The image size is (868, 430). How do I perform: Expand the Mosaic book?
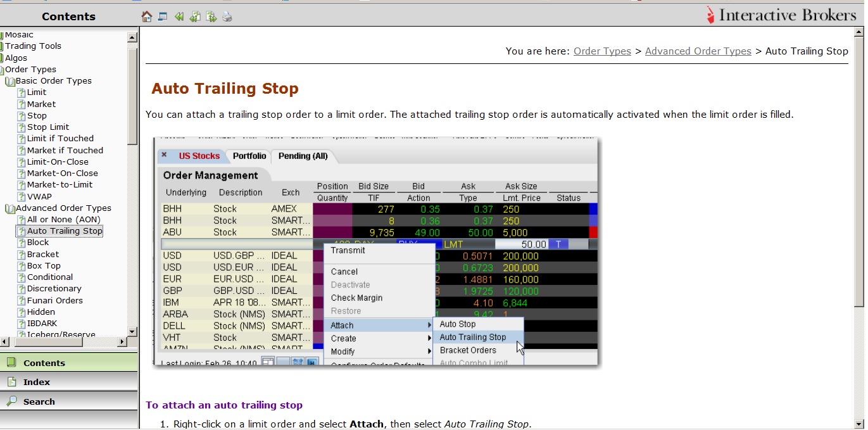(2, 35)
